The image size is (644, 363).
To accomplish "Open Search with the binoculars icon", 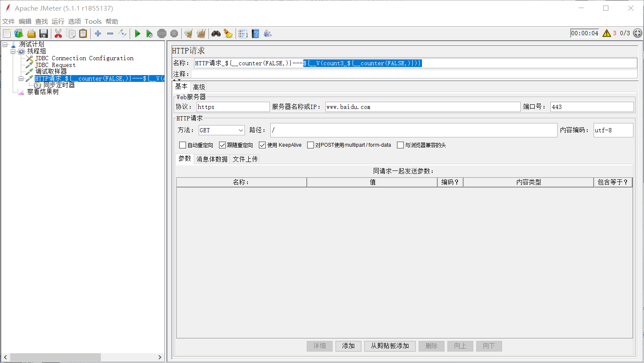I will click(216, 34).
